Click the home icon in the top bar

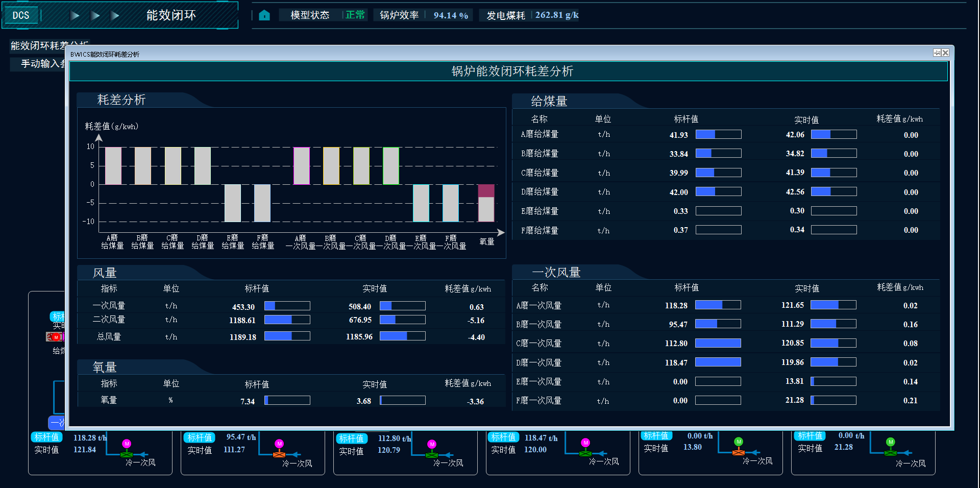(265, 15)
